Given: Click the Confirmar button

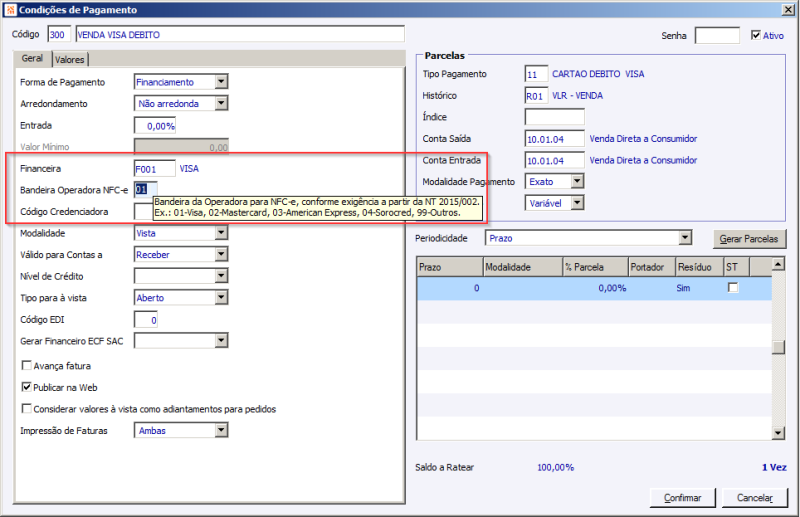Looking at the screenshot, I should coord(683,498).
